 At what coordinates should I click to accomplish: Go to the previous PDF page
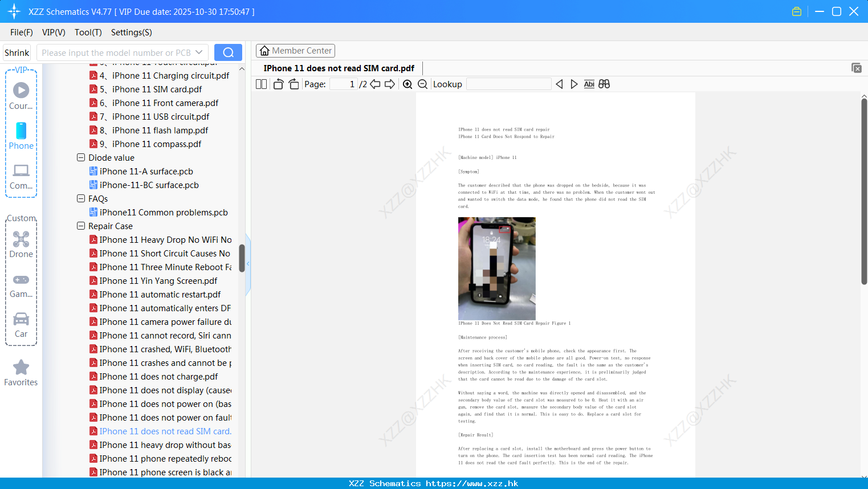pyautogui.click(x=375, y=84)
